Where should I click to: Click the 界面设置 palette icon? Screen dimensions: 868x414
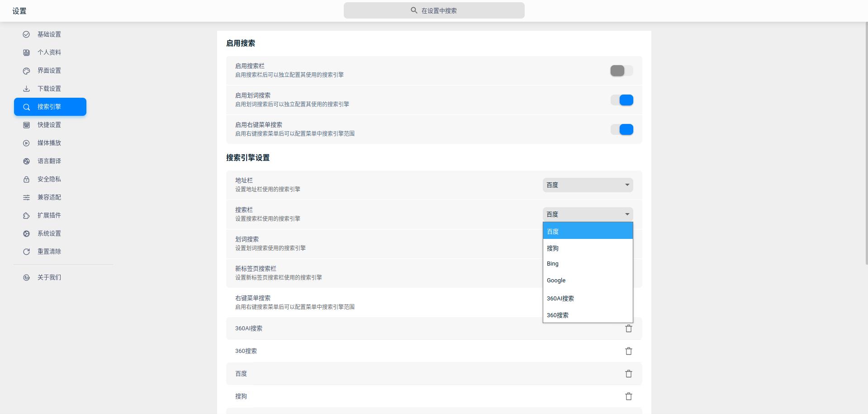[x=26, y=71]
